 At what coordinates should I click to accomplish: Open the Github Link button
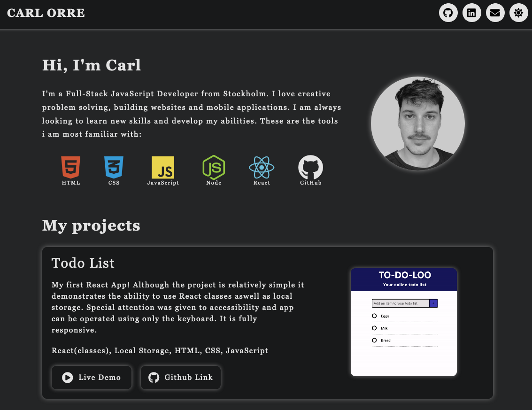coord(181,378)
